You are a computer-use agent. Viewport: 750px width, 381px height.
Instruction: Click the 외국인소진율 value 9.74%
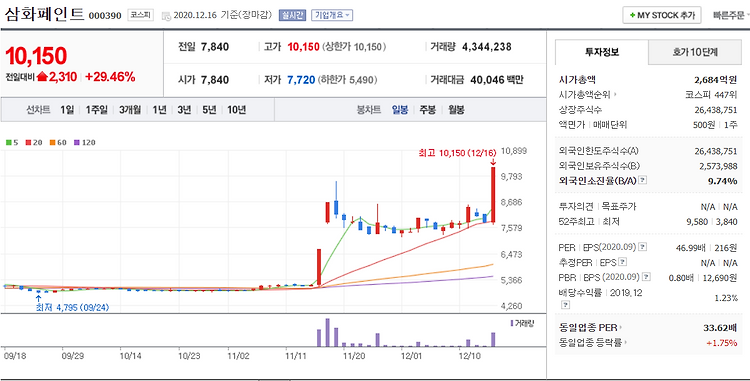722,181
